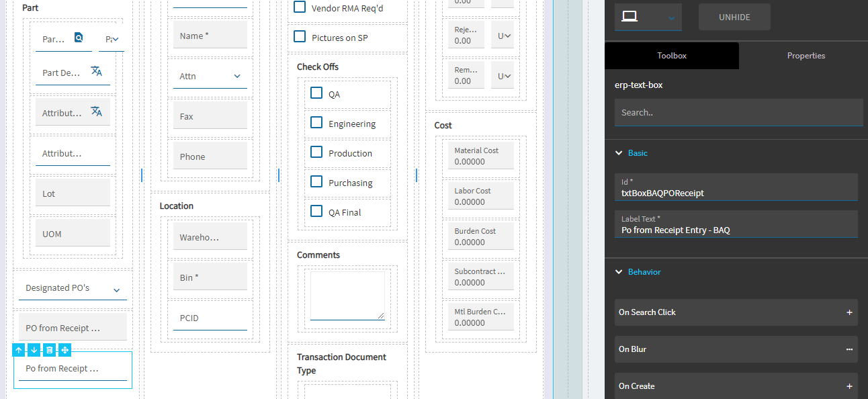
Task: Click the Fax field
Action: (210, 116)
